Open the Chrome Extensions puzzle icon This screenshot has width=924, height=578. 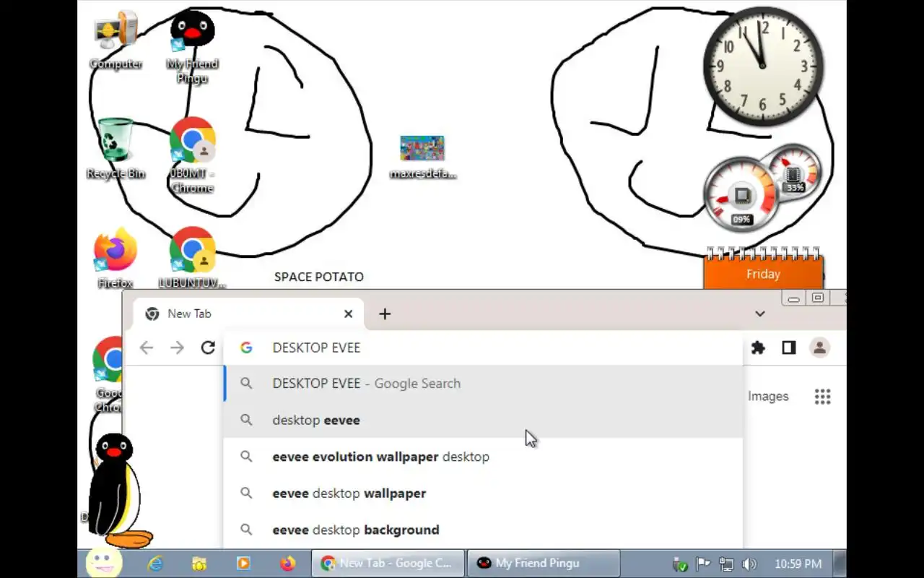758,348
